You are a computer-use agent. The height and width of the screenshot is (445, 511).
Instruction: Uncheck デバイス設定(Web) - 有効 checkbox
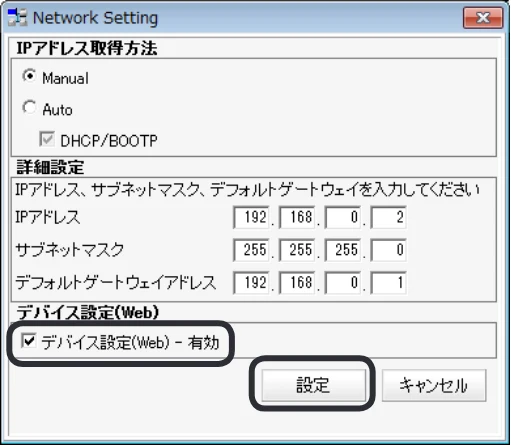pyautogui.click(x=28, y=341)
